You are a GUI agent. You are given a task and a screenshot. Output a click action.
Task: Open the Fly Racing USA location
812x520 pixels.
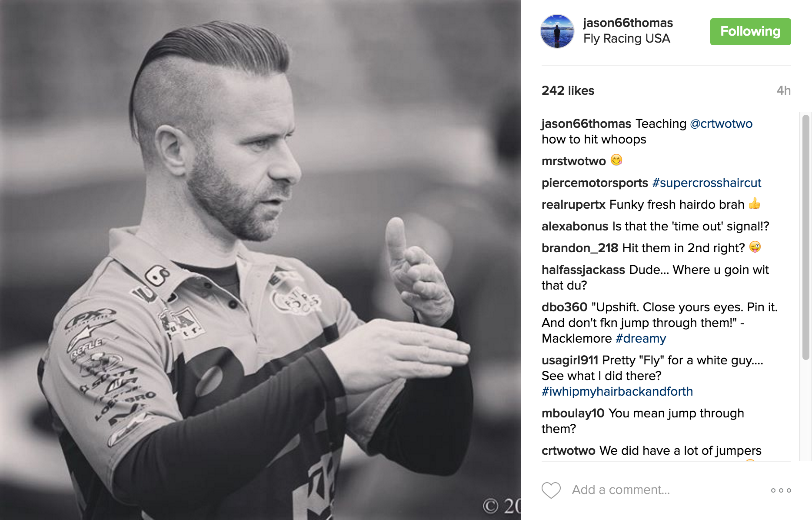[x=626, y=39]
